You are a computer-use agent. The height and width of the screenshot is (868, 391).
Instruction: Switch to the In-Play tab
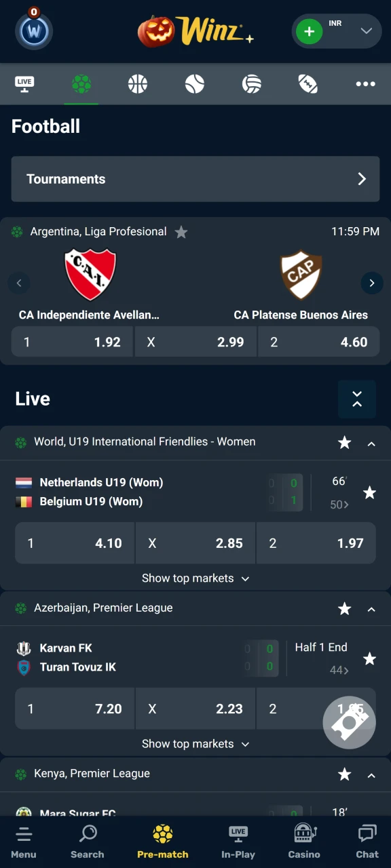pyautogui.click(x=238, y=841)
